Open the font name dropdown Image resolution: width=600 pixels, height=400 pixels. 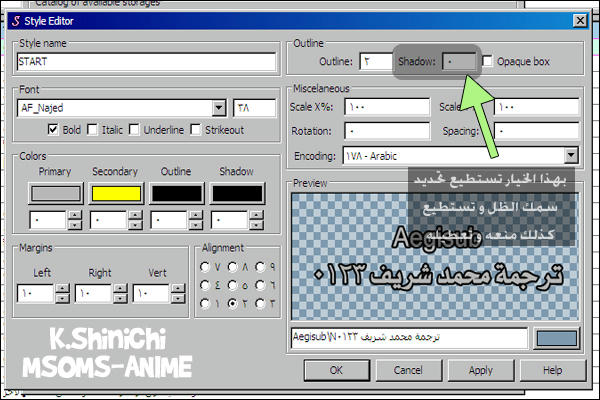click(x=219, y=108)
